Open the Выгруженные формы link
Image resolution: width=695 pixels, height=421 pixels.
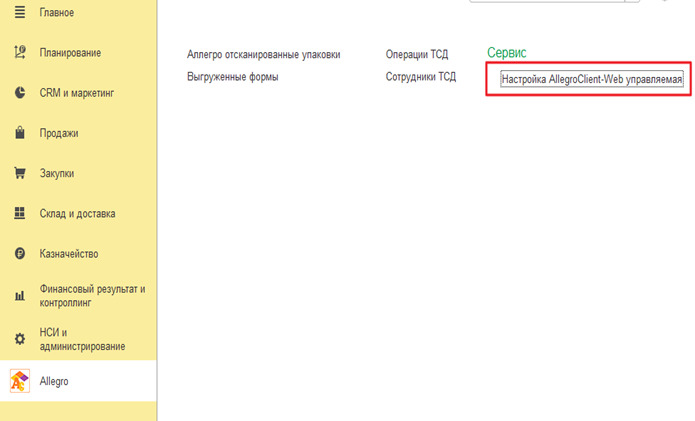(x=233, y=77)
